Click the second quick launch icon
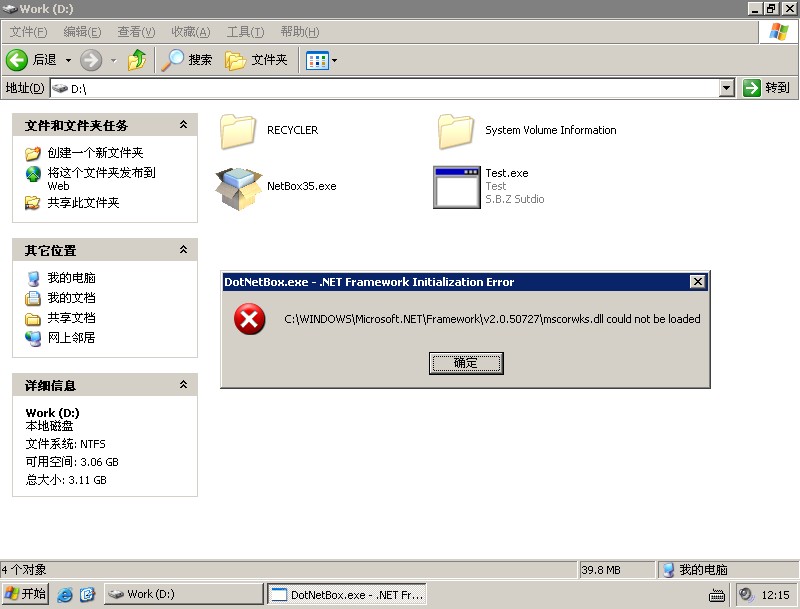Image resolution: width=800 pixels, height=609 pixels. coord(87,594)
